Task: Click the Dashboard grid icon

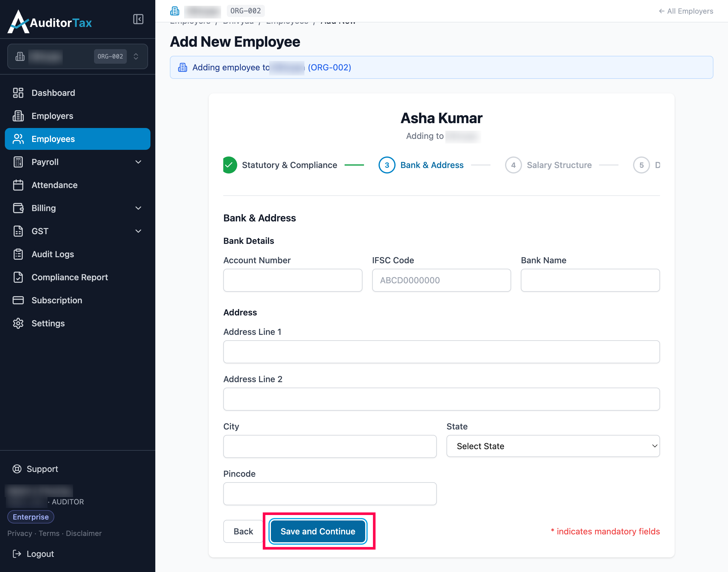Action: [18, 93]
